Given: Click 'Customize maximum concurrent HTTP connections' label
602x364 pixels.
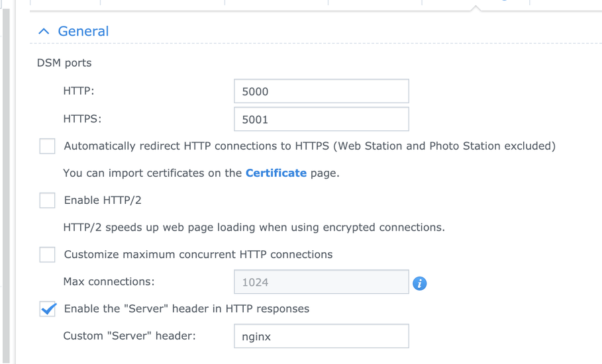Looking at the screenshot, I should point(198,254).
